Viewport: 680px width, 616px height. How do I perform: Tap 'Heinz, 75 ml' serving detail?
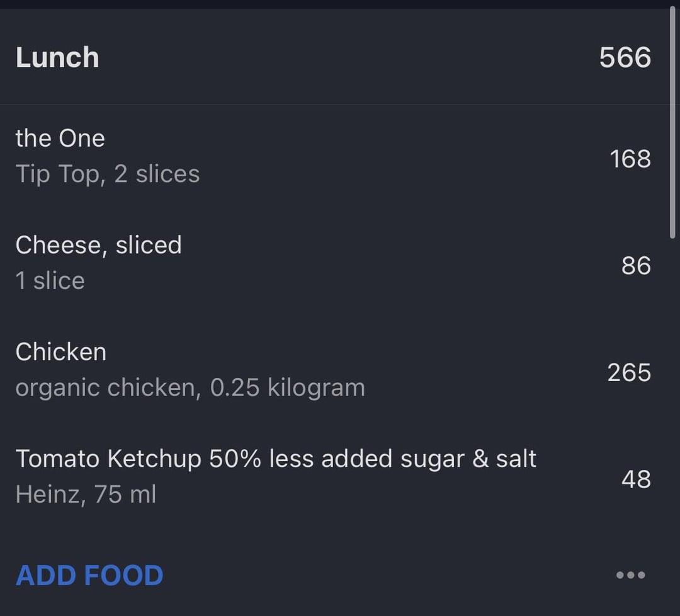click(86, 494)
